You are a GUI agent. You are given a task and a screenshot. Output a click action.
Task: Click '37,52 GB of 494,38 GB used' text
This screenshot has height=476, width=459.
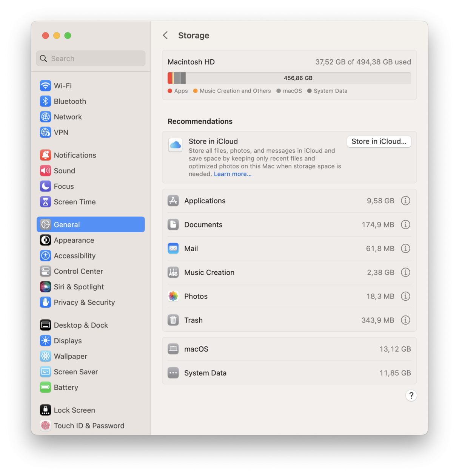pyautogui.click(x=363, y=62)
